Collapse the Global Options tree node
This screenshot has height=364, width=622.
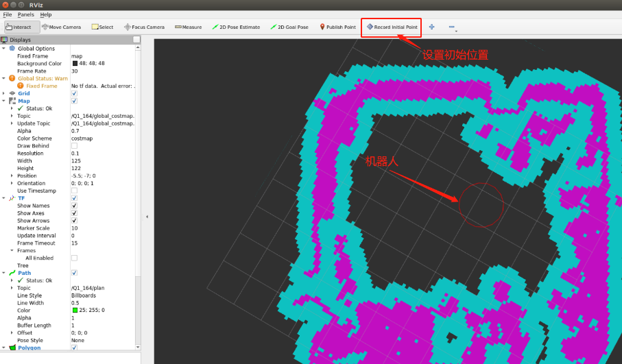tap(4, 49)
